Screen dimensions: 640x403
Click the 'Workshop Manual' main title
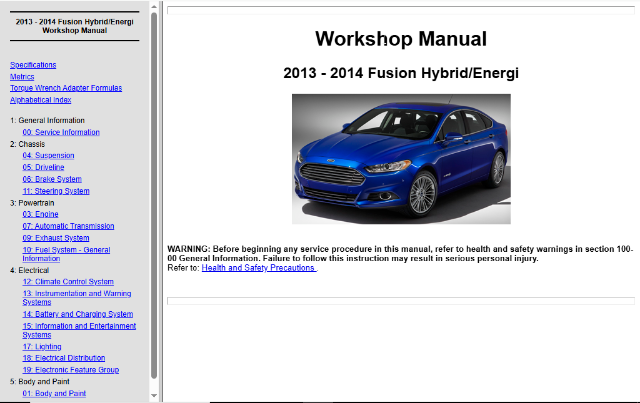[x=401, y=39]
